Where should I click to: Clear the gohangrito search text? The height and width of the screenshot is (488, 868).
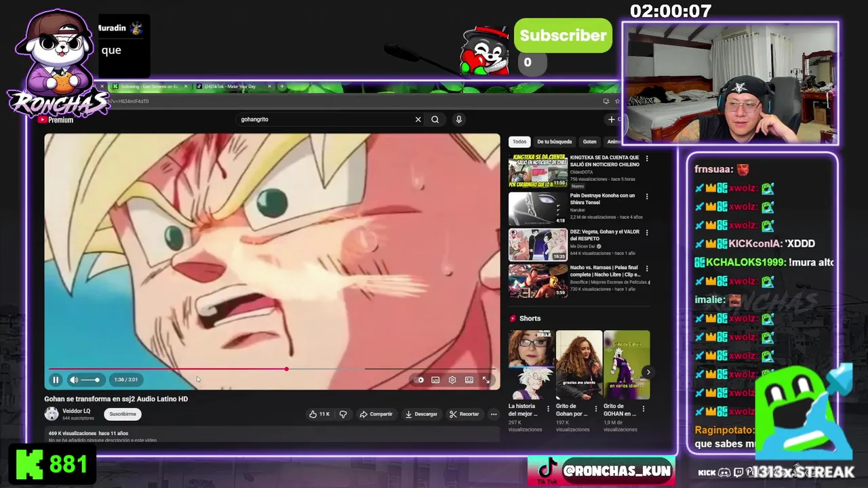point(418,119)
